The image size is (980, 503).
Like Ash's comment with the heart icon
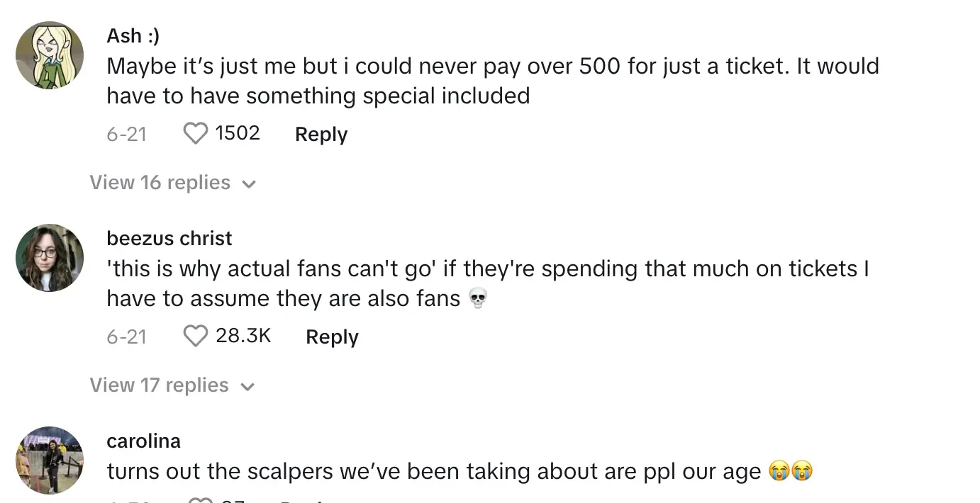196,134
